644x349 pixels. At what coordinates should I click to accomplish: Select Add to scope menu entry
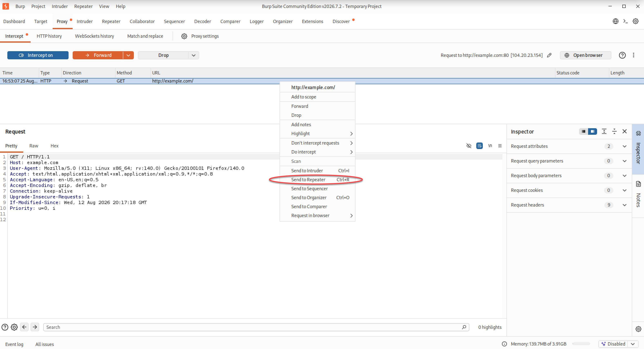pyautogui.click(x=317, y=97)
